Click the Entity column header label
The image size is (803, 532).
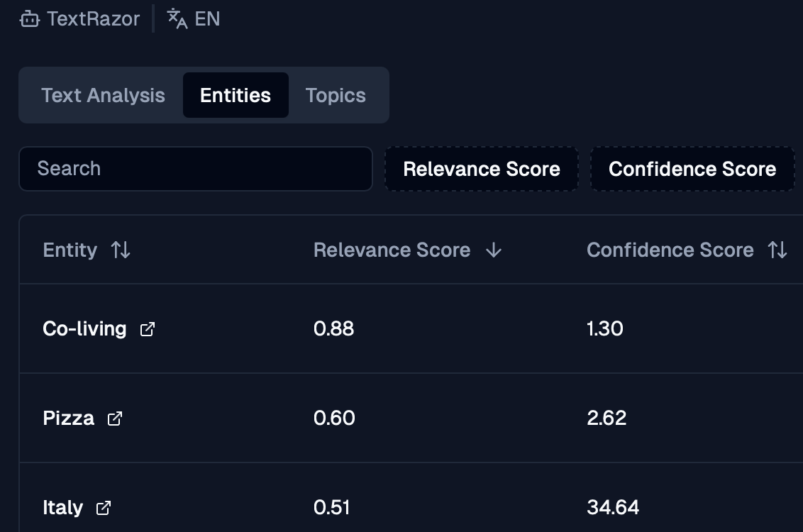[70, 250]
